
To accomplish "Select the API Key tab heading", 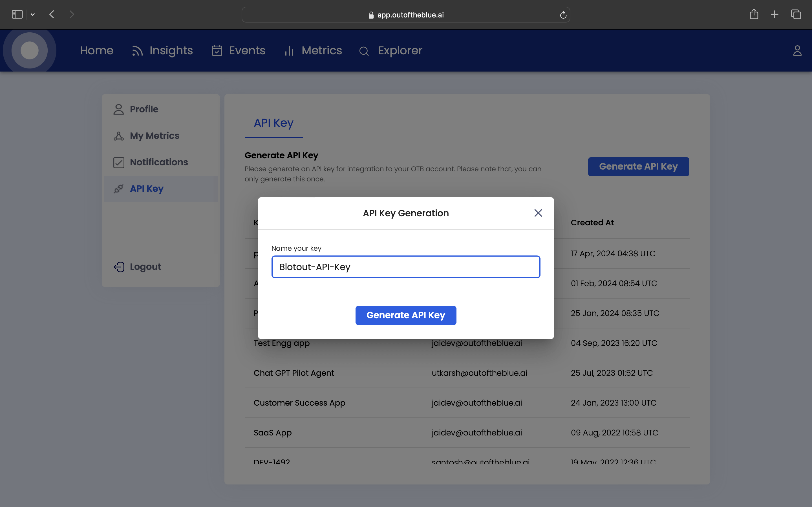I will [273, 123].
